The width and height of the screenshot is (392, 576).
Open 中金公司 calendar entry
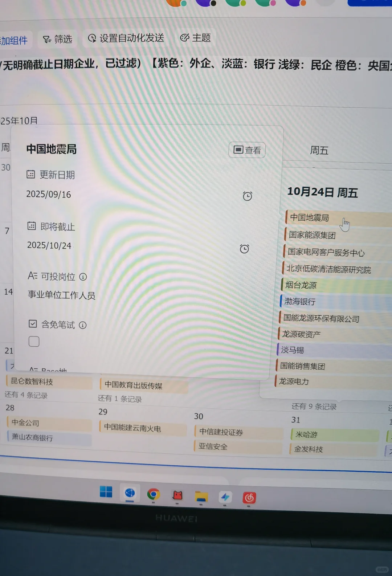[49, 423]
